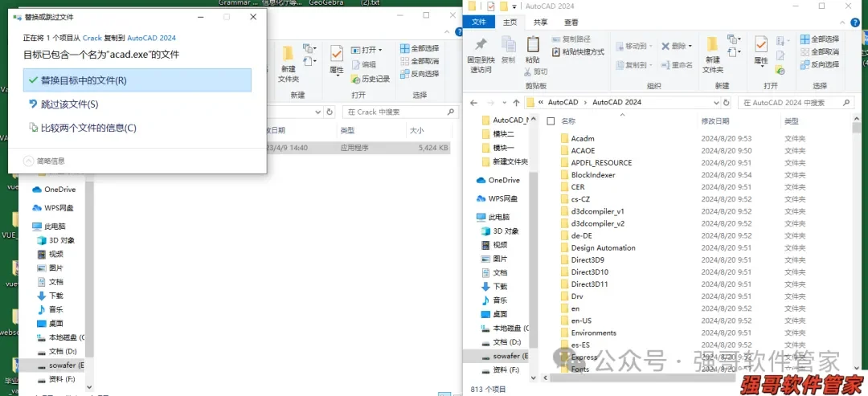Select 此电脑 in AutoCAD 2024 navigation pane
Screen dimensions: 868x396
tap(493, 218)
